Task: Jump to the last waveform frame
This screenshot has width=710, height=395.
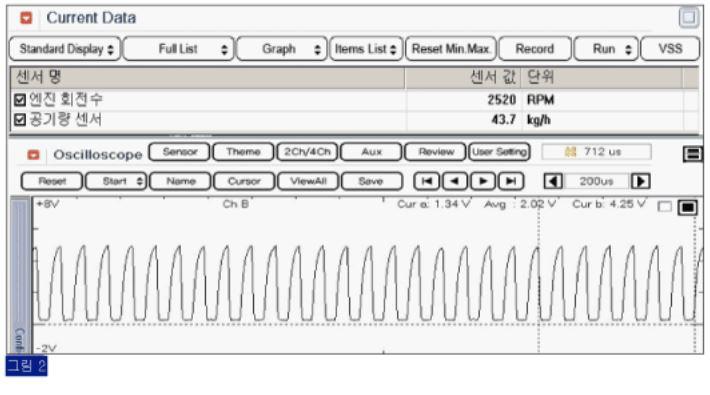Action: [511, 181]
